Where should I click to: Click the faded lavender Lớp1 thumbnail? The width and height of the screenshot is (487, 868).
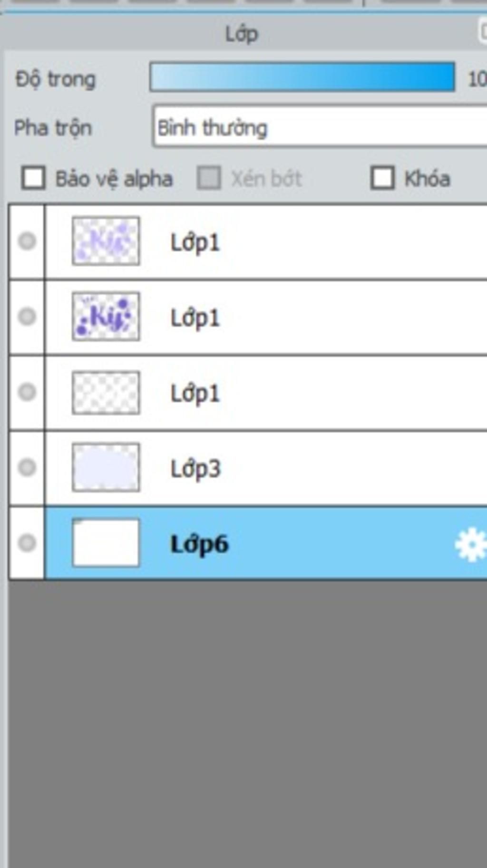106,241
